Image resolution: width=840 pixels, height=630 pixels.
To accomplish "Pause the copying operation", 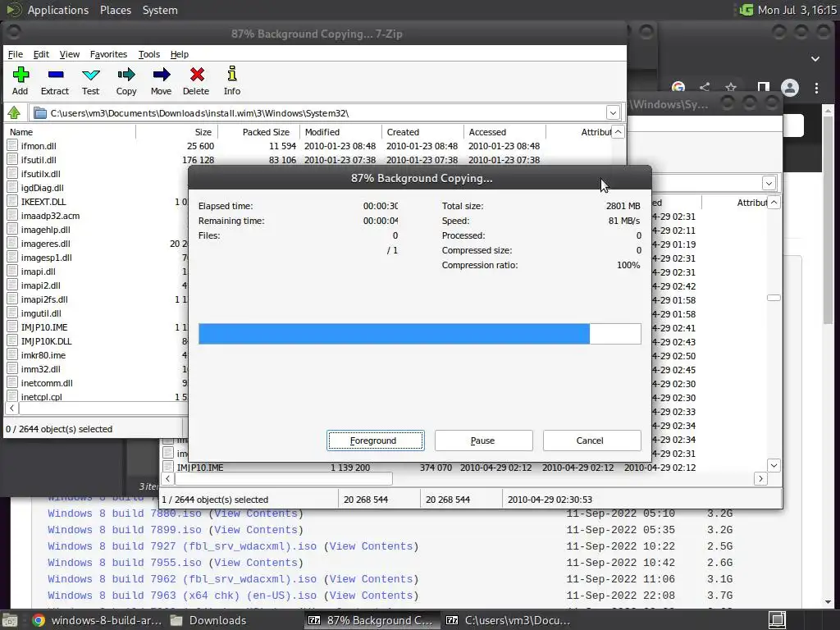I will [484, 441].
